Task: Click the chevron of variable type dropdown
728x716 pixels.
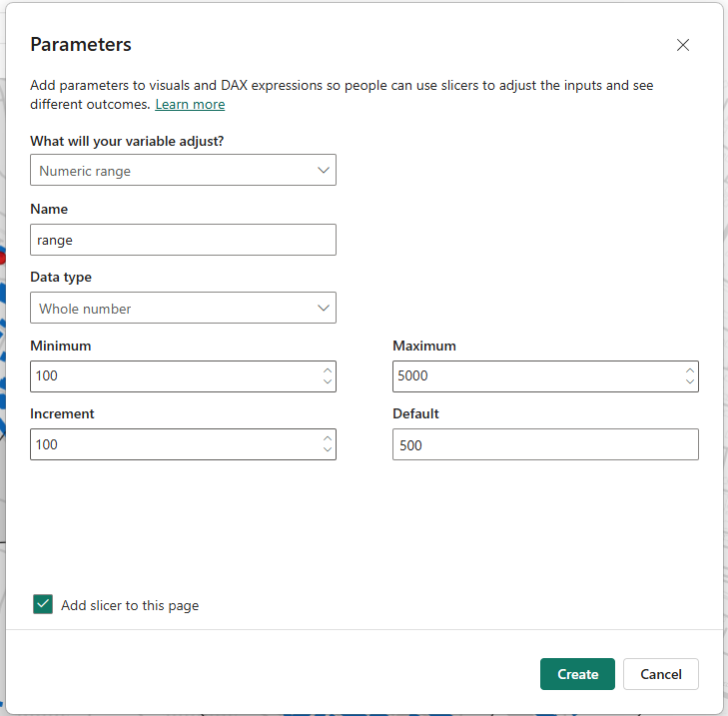Action: click(x=324, y=171)
